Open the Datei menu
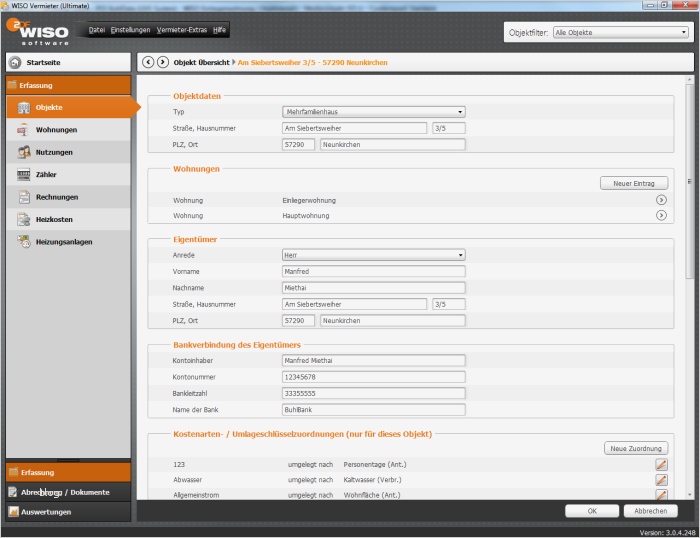Screen dimensions: 700x538 [96, 30]
